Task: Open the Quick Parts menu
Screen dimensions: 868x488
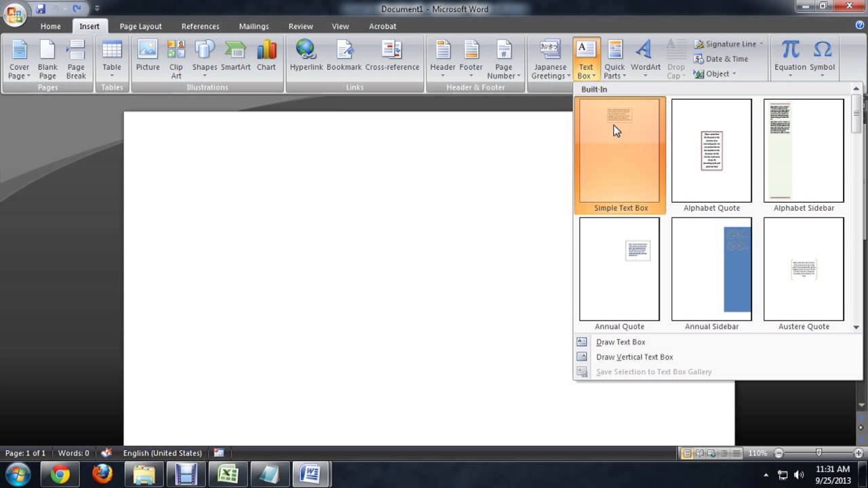Action: click(x=614, y=60)
